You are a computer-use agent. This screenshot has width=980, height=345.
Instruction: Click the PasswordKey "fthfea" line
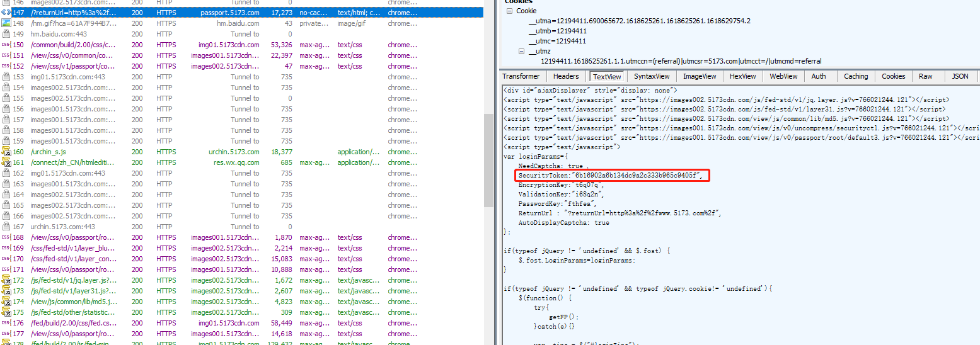tap(557, 204)
